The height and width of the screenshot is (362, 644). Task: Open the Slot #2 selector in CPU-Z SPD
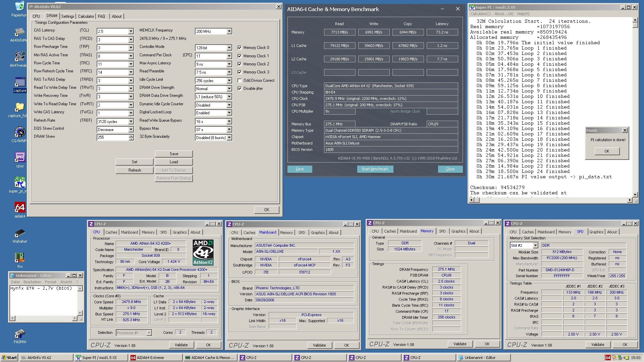(536, 245)
